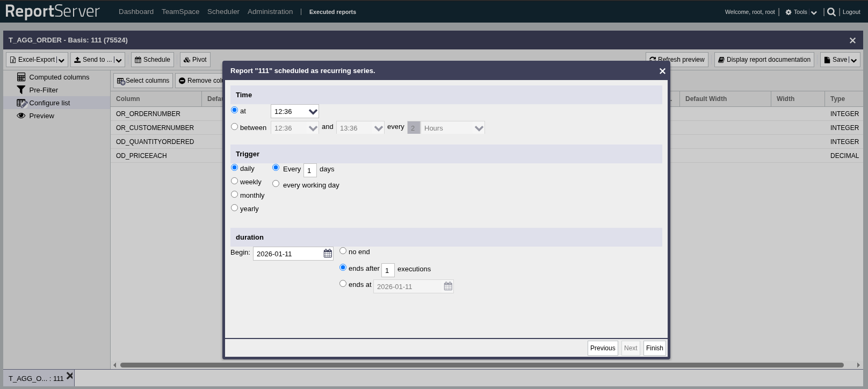The image size is (868, 389).
Task: Click the Preview eye icon
Action: tap(21, 116)
